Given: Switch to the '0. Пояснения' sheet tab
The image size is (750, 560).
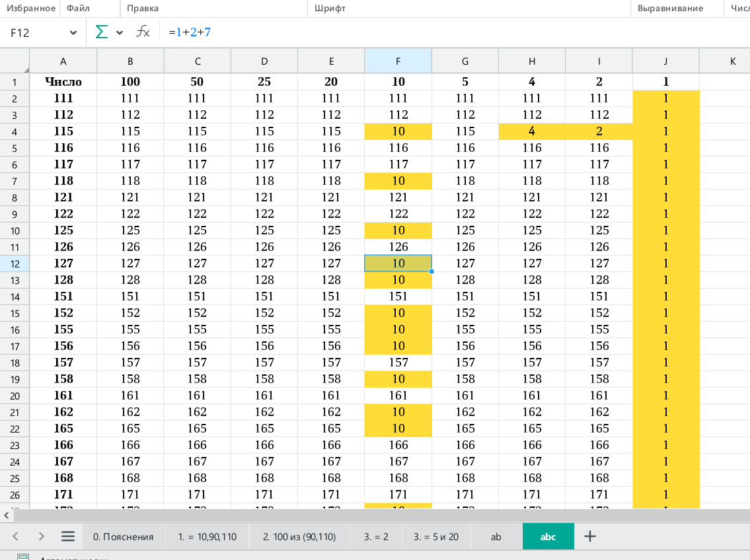Looking at the screenshot, I should pyautogui.click(x=123, y=537).
